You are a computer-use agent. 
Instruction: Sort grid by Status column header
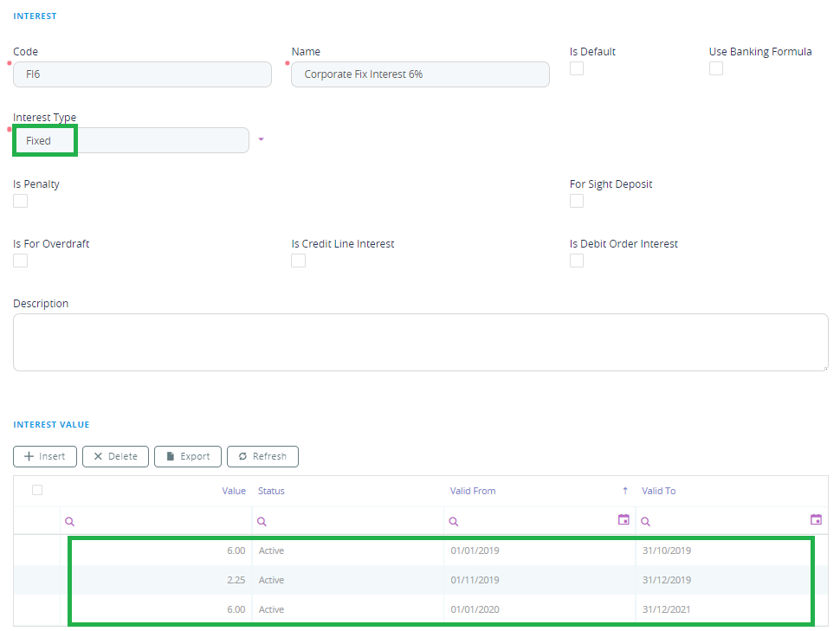(x=271, y=491)
